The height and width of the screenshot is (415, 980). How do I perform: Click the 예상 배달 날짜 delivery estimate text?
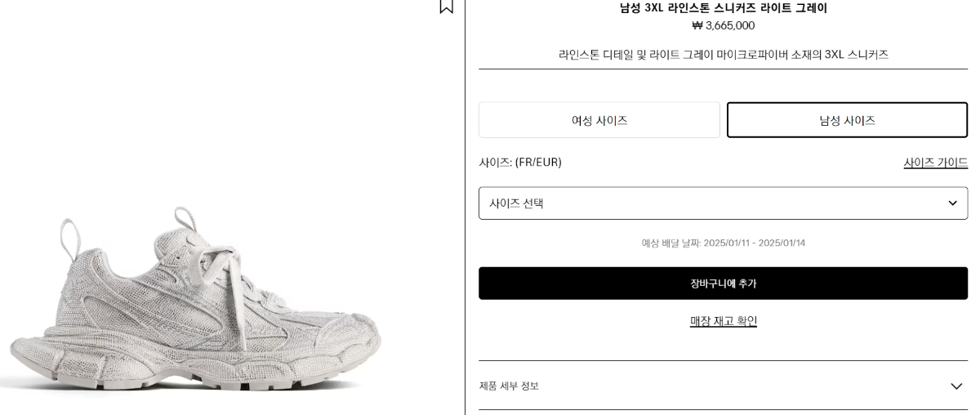[x=724, y=243]
